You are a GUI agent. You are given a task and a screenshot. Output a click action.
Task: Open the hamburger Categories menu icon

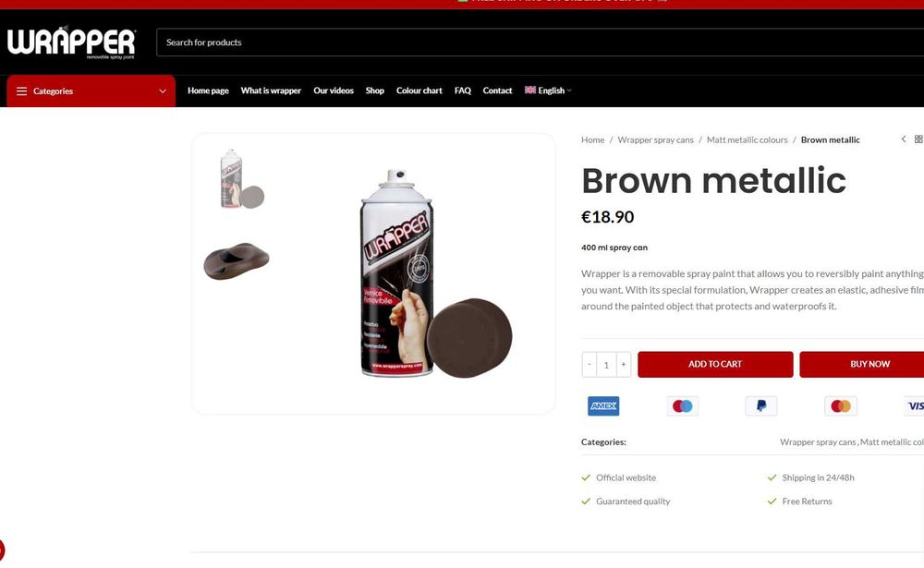[x=22, y=91]
